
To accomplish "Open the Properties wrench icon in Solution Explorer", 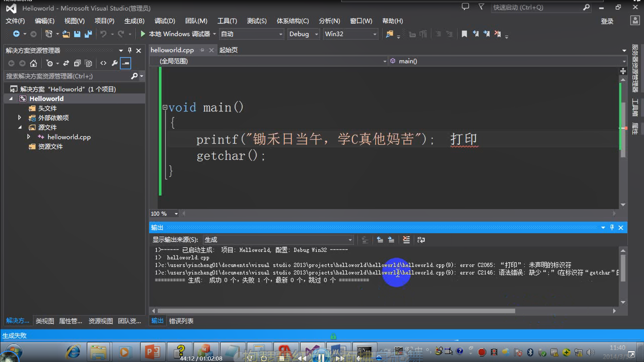I will [x=114, y=63].
